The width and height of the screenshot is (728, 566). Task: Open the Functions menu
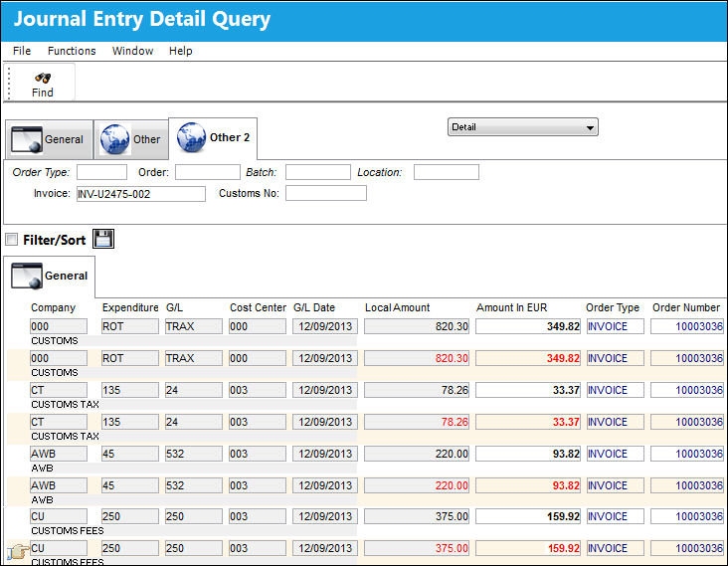point(72,51)
